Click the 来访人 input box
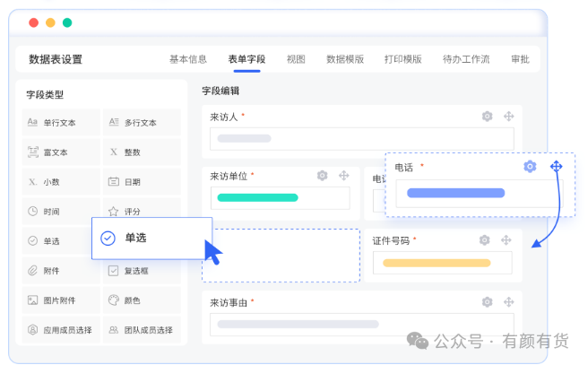 (362, 139)
